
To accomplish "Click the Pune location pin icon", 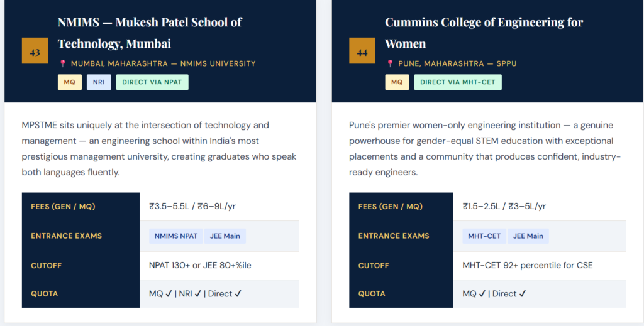I will click(390, 63).
